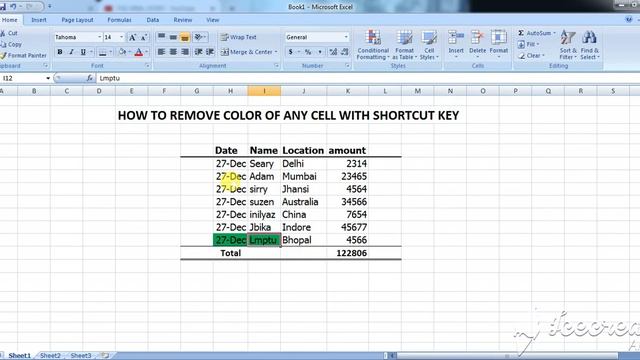
Task: Switch to the Home tab
Action: point(10,20)
